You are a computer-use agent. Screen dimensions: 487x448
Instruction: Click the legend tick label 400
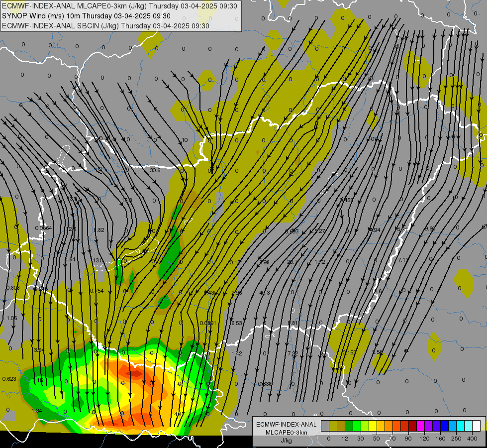(x=472, y=439)
